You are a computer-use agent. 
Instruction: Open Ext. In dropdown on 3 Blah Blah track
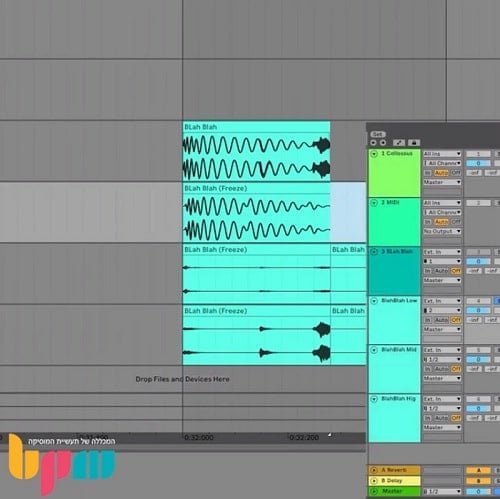tap(442, 252)
